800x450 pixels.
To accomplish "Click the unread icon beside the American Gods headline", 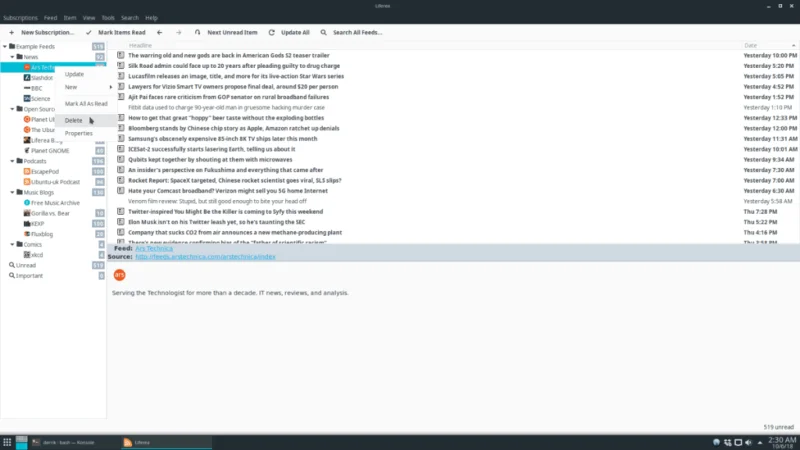I will [x=121, y=55].
